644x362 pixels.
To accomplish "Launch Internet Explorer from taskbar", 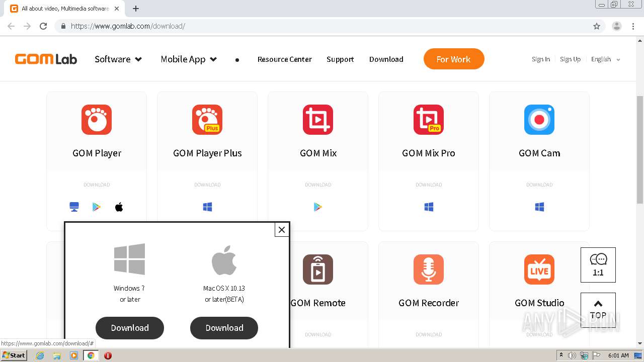I will [40, 355].
